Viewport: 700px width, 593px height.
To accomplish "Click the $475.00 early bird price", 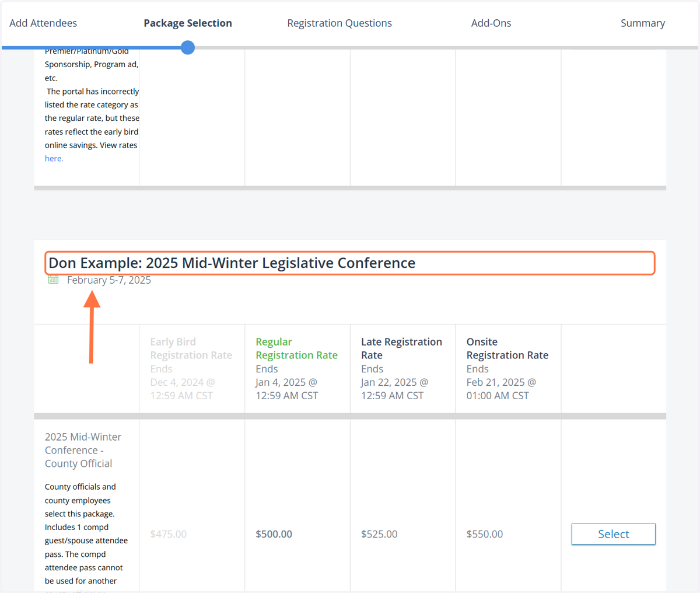I will coord(169,534).
